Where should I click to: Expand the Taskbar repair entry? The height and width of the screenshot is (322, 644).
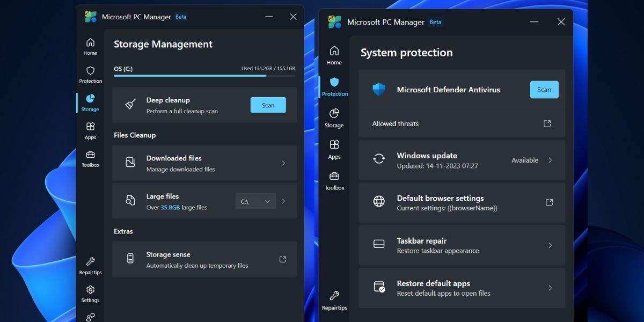[550, 245]
